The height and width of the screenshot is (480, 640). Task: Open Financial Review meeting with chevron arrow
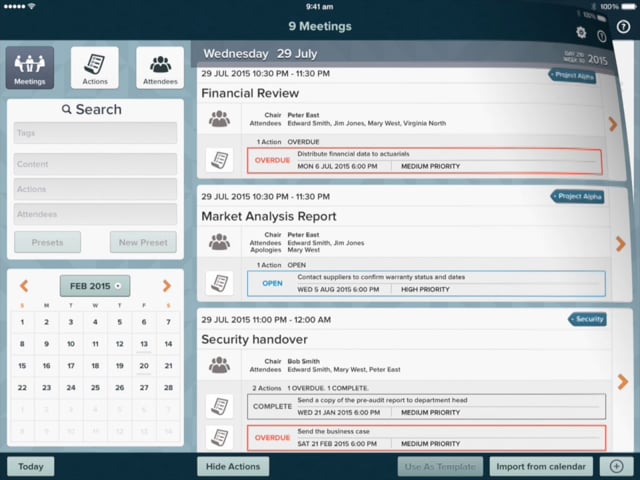613,124
